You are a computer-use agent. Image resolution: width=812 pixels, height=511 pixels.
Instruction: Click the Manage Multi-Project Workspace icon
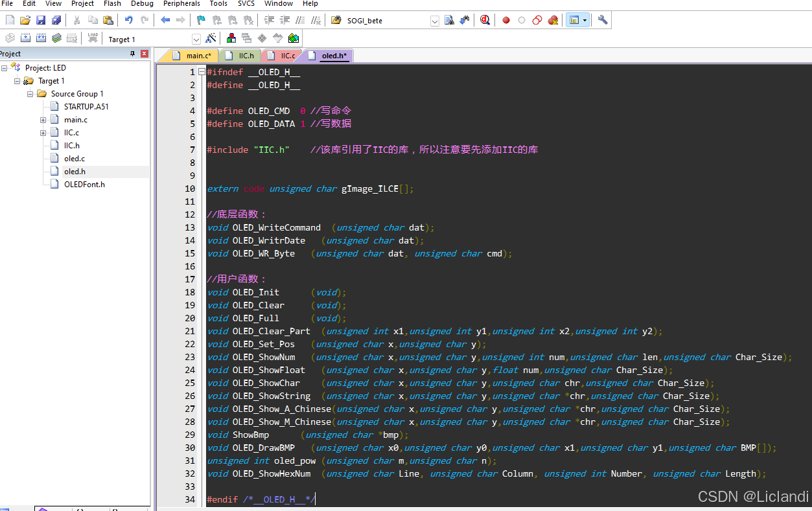[x=247, y=38]
